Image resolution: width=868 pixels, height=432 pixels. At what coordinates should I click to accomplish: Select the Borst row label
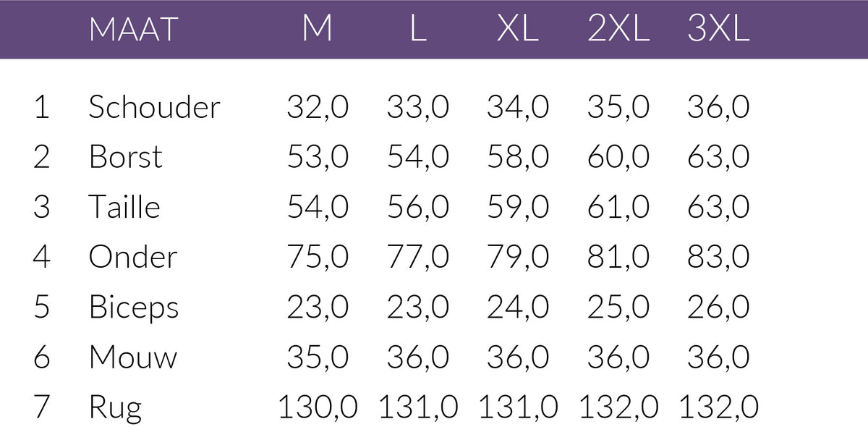[x=126, y=157]
